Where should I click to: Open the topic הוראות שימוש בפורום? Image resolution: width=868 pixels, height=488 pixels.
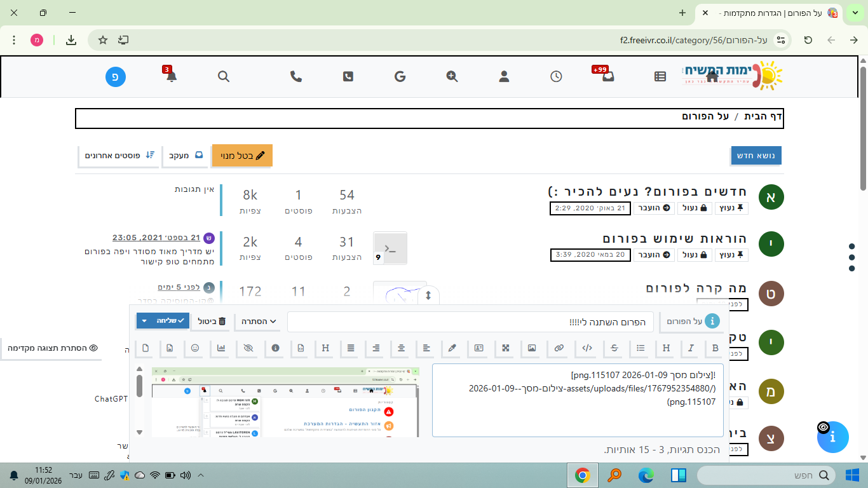[674, 239]
